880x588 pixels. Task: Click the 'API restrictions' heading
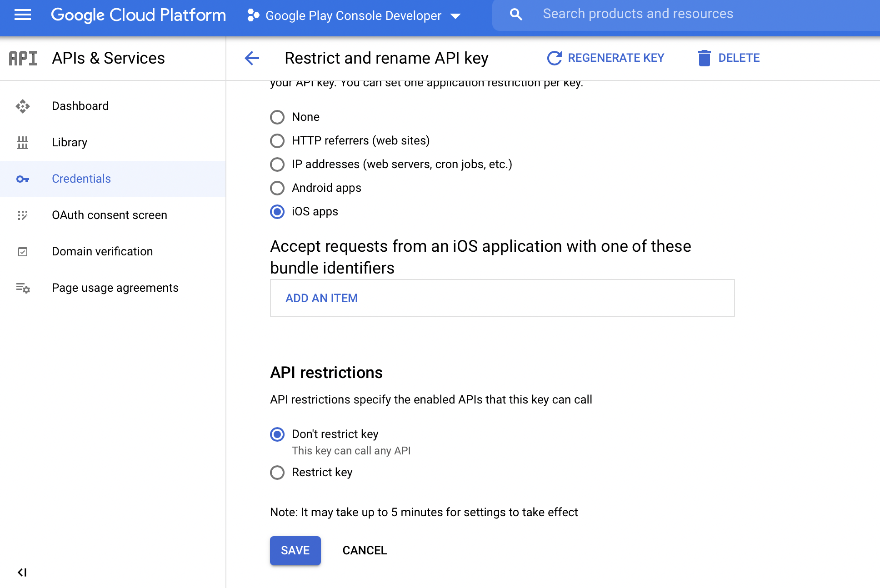[326, 373]
